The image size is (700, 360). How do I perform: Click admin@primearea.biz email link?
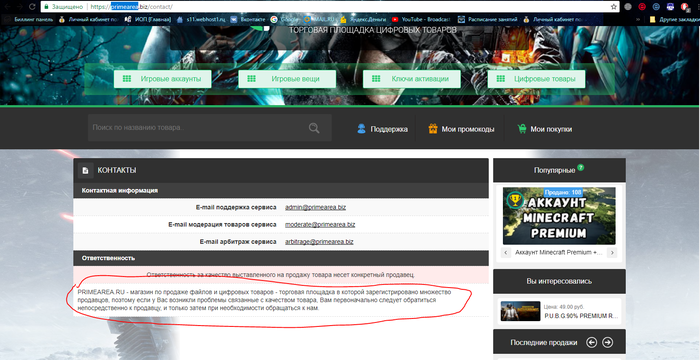click(x=316, y=208)
